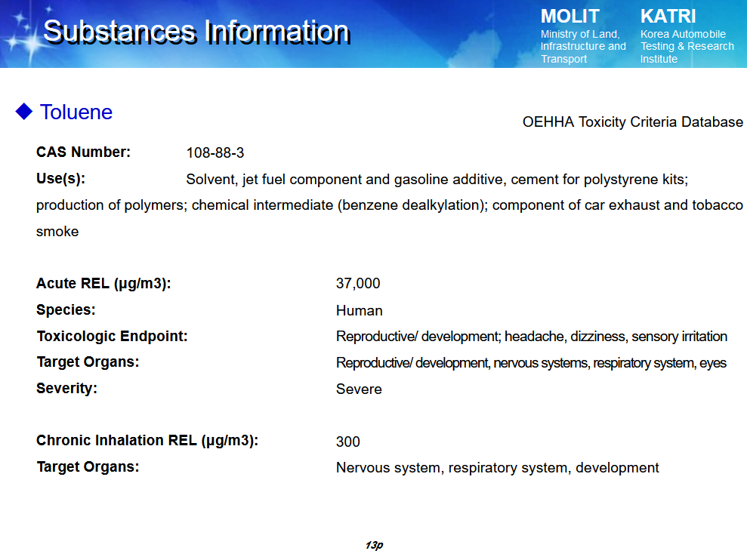
Task: Click the page number 13p at the bottom
Action: pyautogui.click(x=374, y=545)
